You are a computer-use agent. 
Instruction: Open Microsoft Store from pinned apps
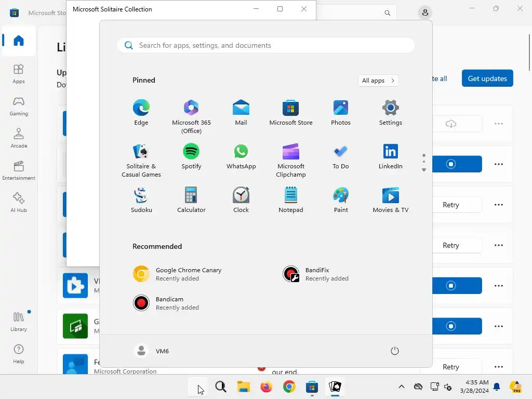pos(291,113)
